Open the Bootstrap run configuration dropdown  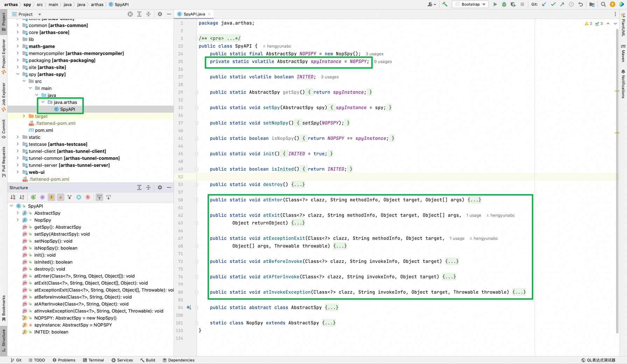click(x=470, y=5)
